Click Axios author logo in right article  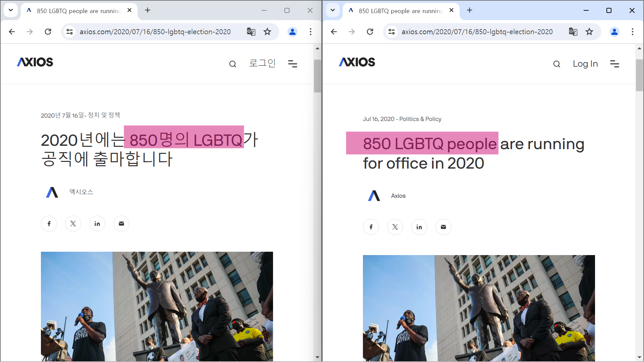[374, 196]
